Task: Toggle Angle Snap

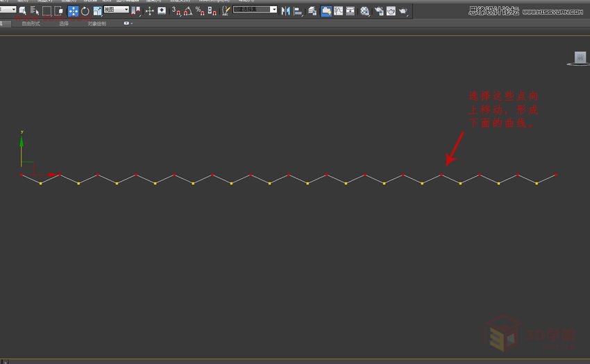Action: click(188, 11)
